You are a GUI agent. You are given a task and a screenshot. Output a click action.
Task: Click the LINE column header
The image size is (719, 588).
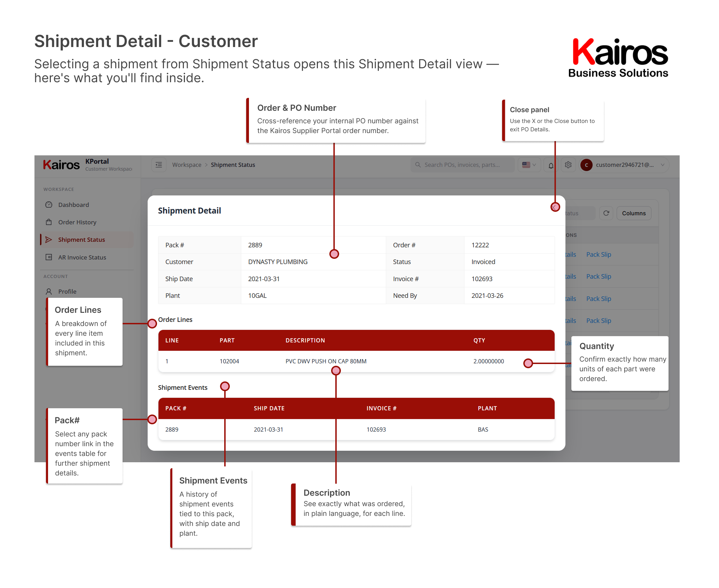pos(172,340)
